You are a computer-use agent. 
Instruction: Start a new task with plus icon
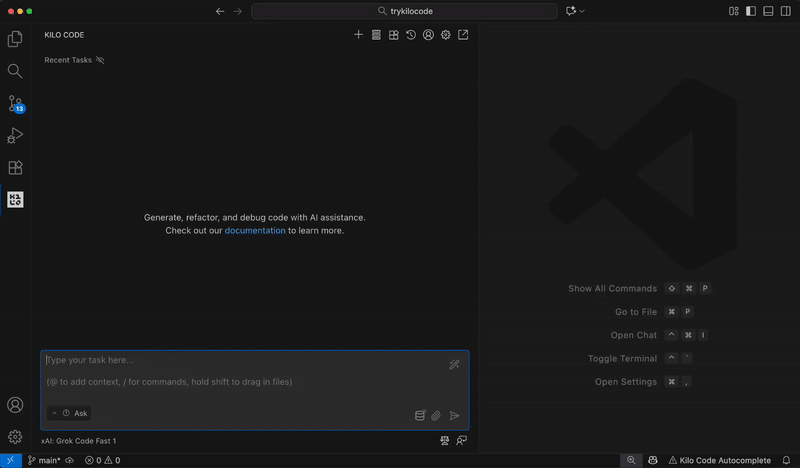(x=359, y=35)
